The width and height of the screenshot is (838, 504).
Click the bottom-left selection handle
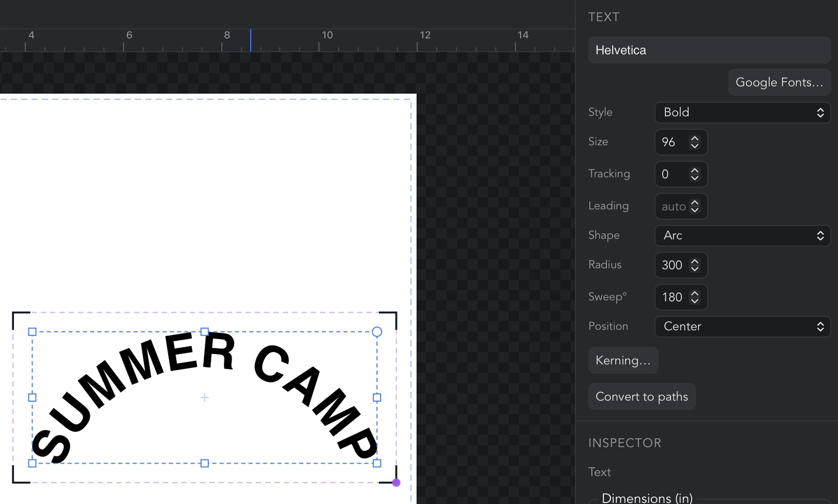coord(32,463)
